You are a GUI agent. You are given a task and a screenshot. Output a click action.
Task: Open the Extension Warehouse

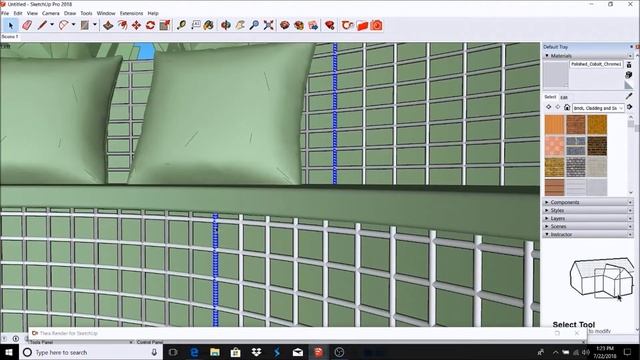pyautogui.click(x=299, y=25)
